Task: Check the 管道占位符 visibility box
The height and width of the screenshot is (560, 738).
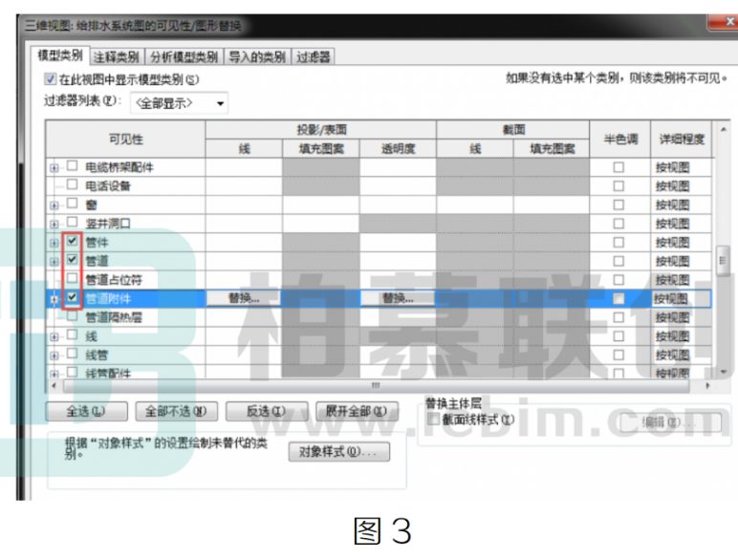Action: [72, 278]
